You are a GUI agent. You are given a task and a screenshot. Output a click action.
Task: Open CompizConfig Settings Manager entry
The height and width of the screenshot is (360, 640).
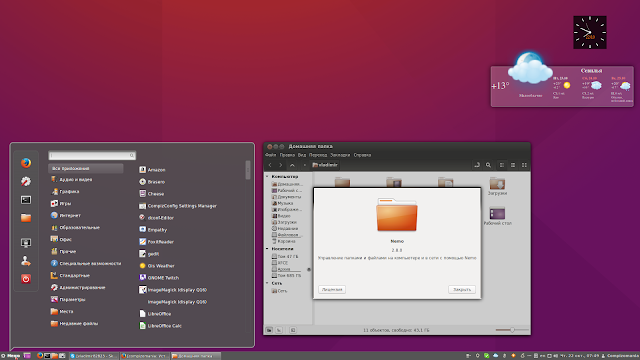(x=178, y=206)
